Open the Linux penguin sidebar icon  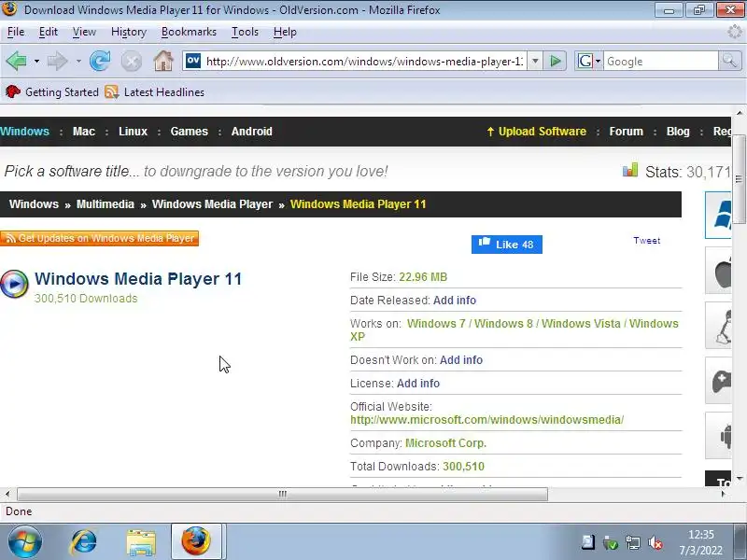[718, 326]
